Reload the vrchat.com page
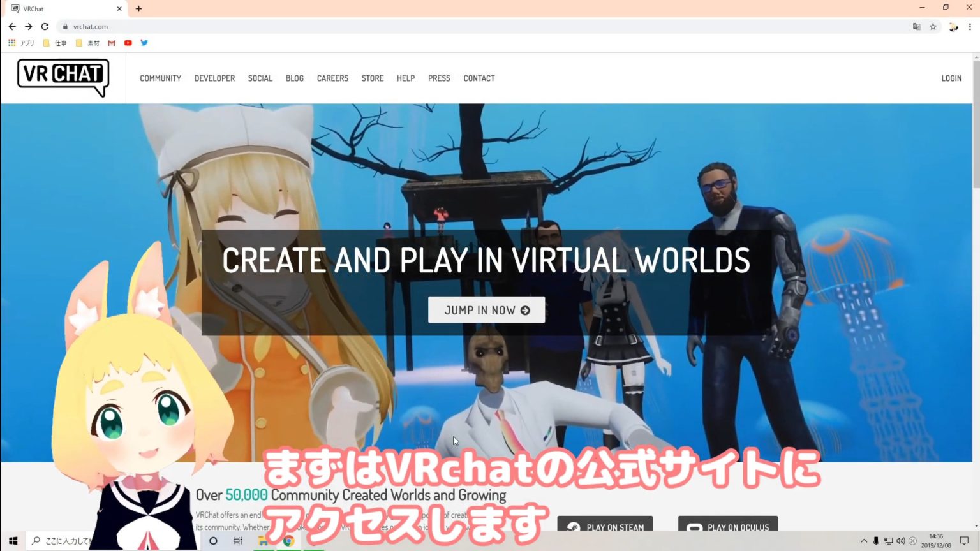Viewport: 980px width, 551px height. click(44, 26)
